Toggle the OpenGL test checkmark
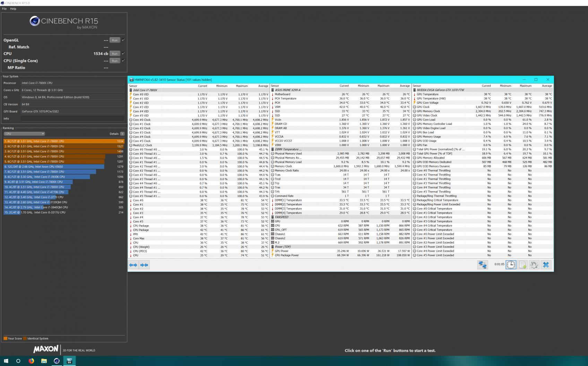Screen dimensions: 588x366 123,40
